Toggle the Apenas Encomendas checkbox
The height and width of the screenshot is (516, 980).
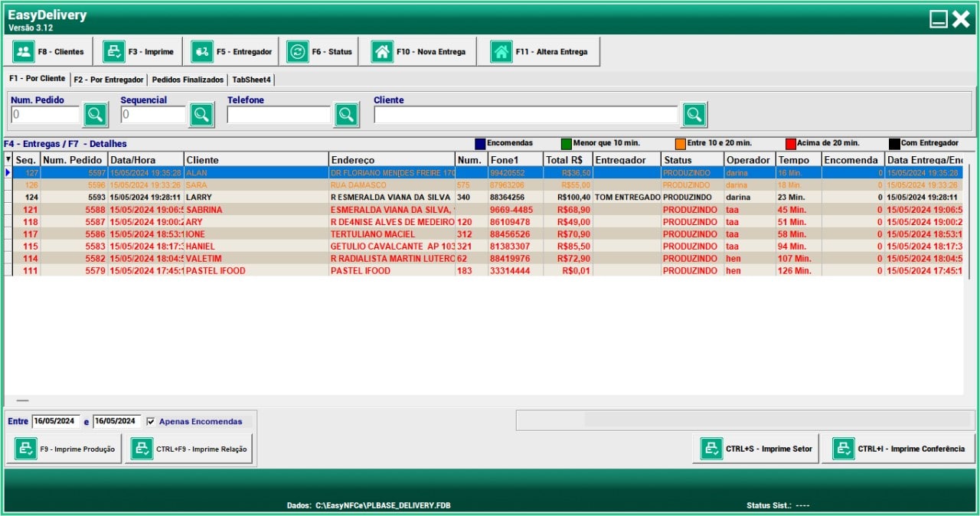point(151,421)
